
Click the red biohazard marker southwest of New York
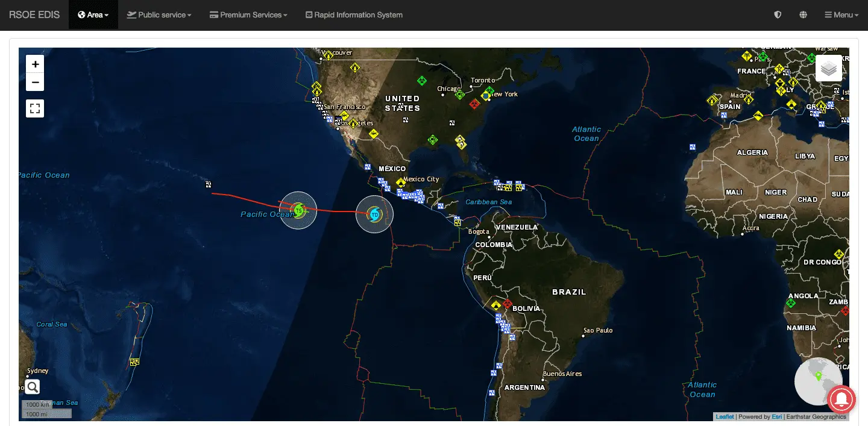pyautogui.click(x=474, y=104)
